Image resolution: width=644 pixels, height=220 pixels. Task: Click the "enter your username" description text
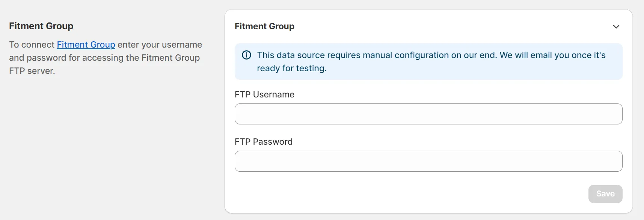(x=160, y=45)
